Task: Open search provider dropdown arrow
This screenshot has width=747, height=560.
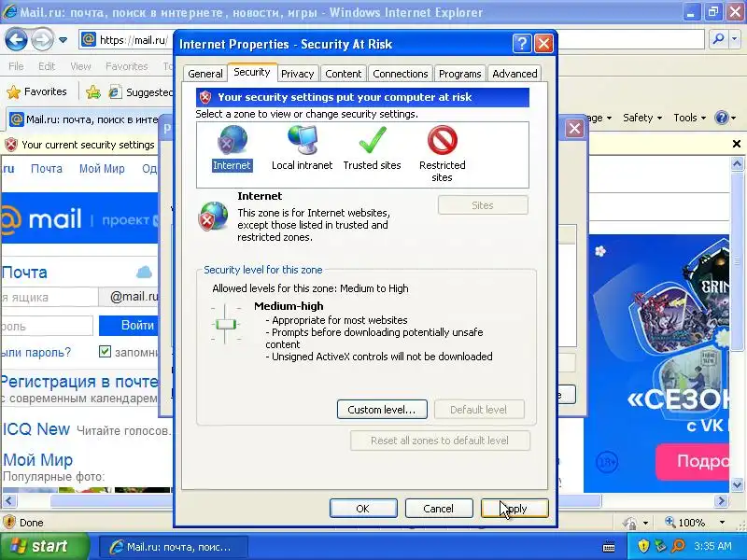Action: [x=735, y=40]
